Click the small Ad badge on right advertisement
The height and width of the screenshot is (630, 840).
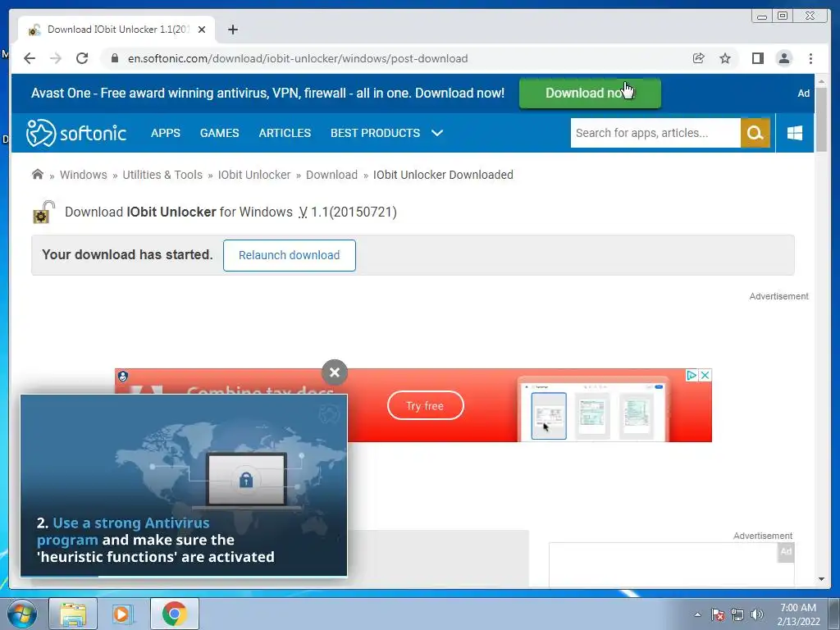(786, 551)
